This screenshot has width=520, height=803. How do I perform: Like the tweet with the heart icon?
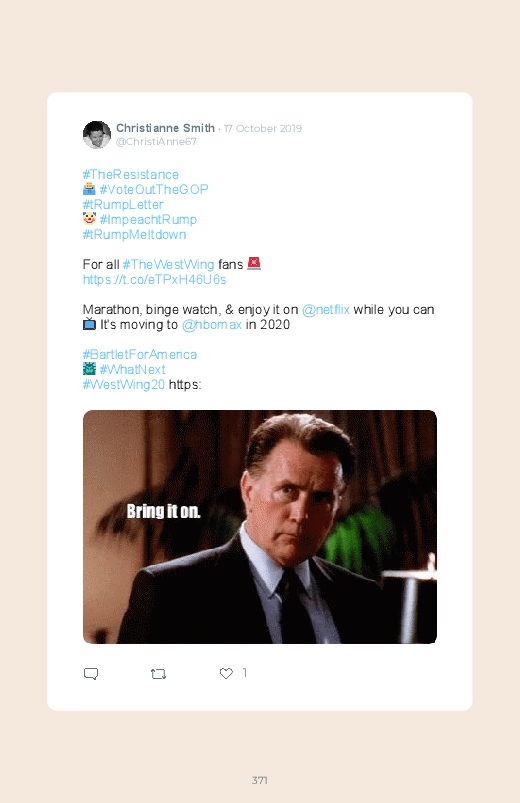pos(226,673)
